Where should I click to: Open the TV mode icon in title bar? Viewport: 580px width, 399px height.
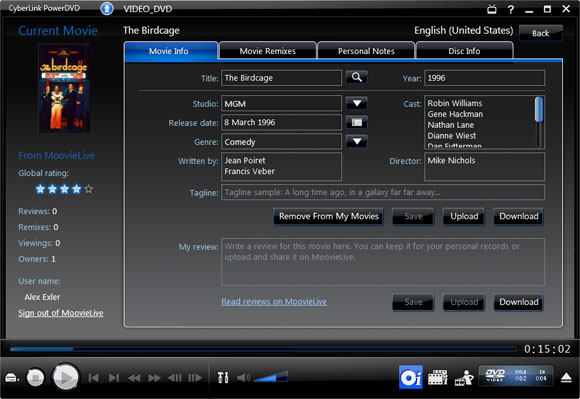[x=492, y=9]
